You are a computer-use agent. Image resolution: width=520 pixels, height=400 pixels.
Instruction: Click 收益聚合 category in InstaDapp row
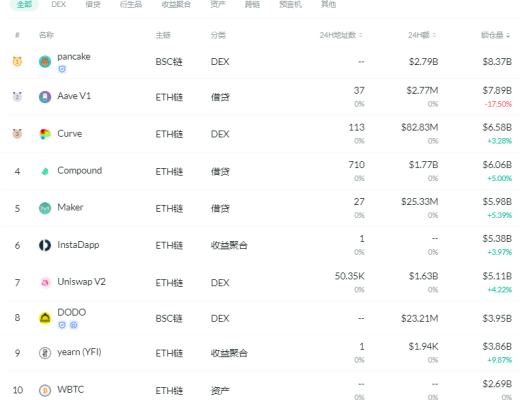click(x=229, y=246)
